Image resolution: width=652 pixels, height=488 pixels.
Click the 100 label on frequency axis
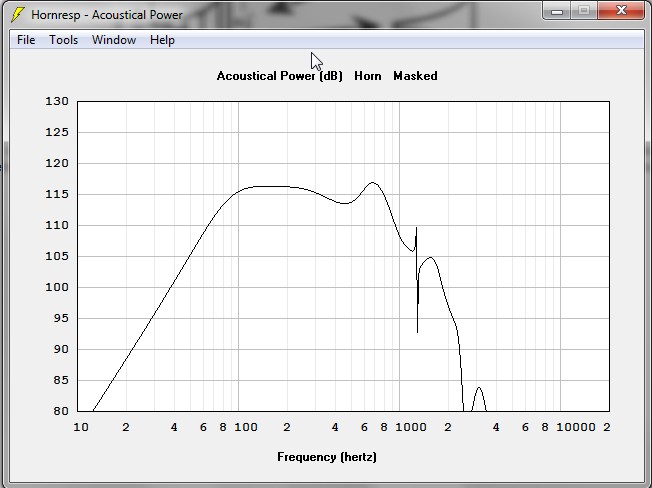246,427
